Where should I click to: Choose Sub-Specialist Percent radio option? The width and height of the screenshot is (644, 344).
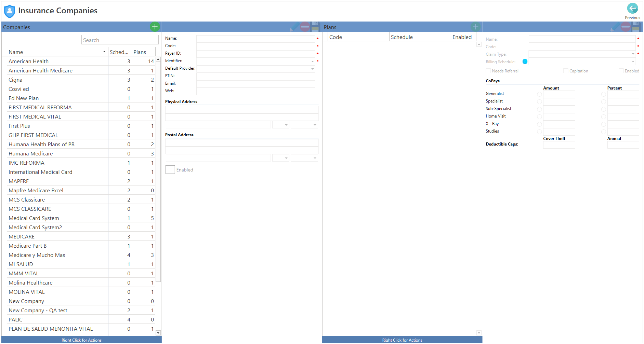click(603, 109)
